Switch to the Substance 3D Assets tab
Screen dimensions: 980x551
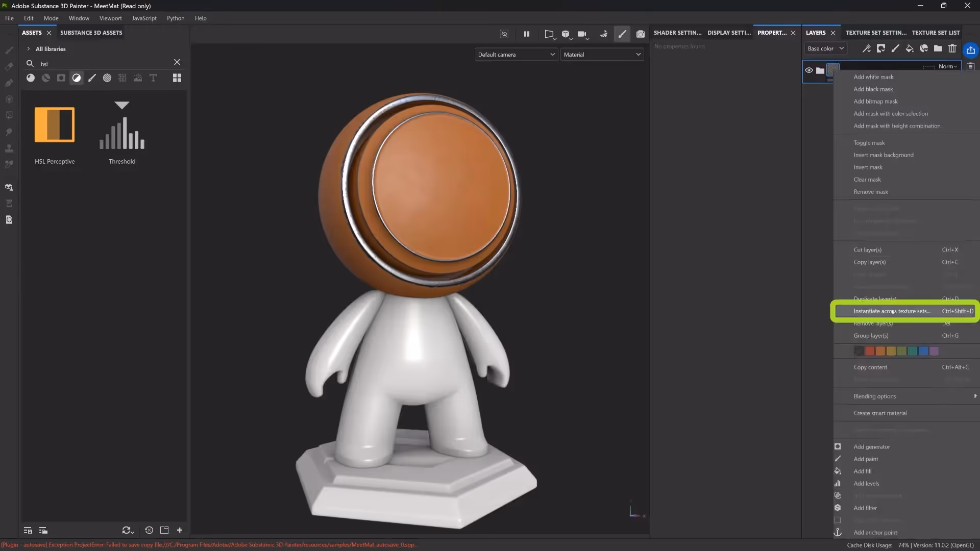(91, 33)
